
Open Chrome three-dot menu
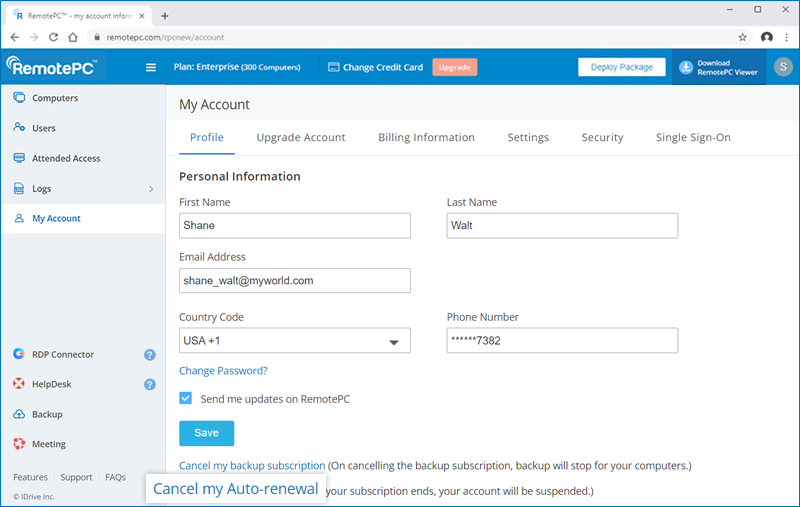coord(786,37)
